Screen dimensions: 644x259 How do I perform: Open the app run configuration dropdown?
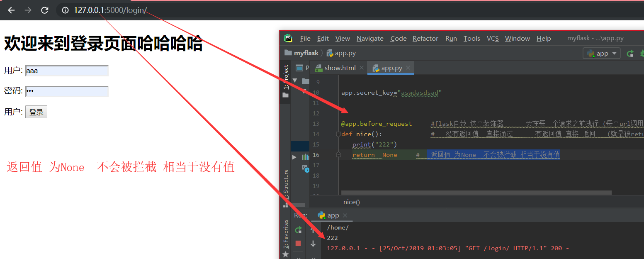pos(602,54)
